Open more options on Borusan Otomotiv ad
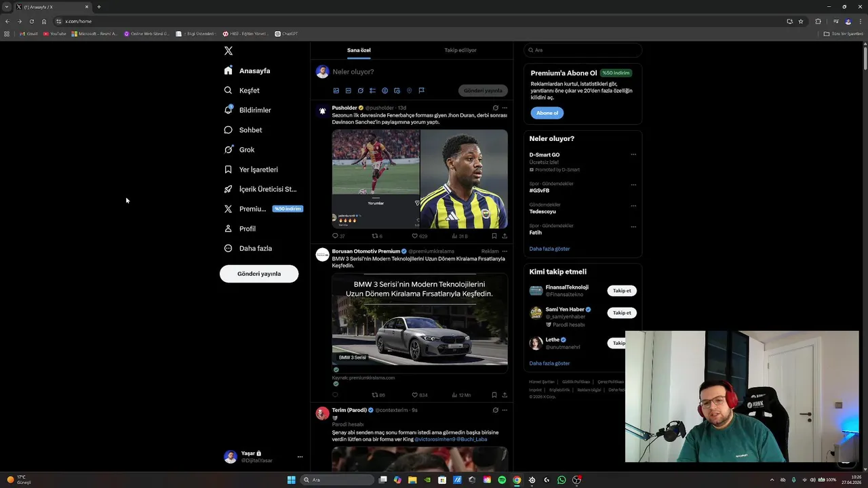This screenshot has height=488, width=868. click(x=505, y=251)
